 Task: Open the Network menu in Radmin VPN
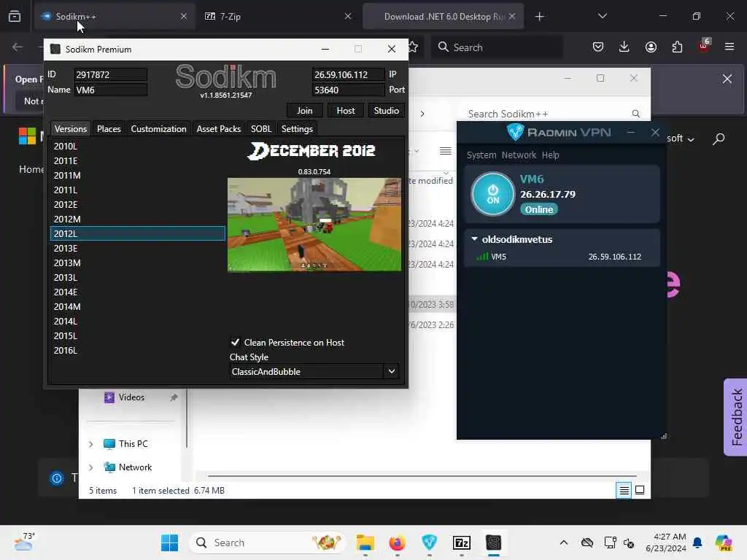pos(519,155)
